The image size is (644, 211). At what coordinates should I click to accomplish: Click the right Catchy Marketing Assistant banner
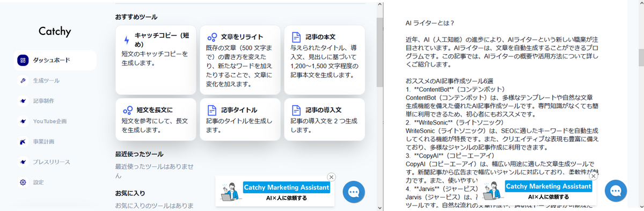click(538, 191)
